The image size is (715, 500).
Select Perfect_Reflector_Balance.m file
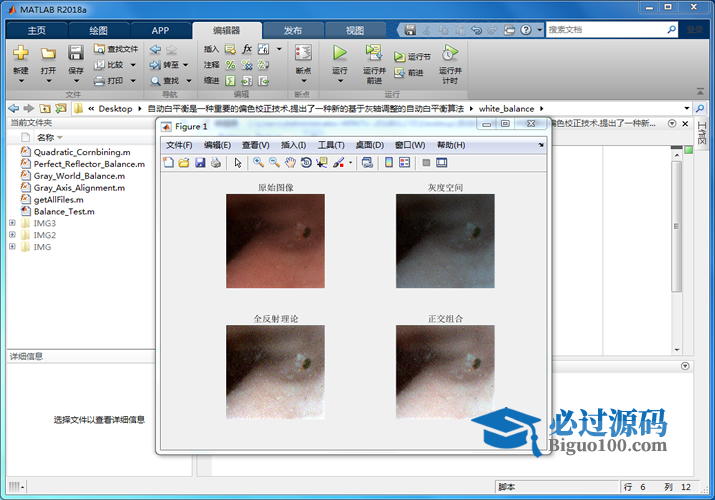[x=89, y=164]
